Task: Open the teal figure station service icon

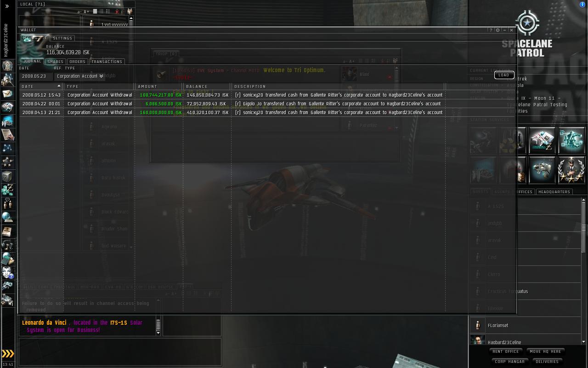Action: tap(571, 140)
